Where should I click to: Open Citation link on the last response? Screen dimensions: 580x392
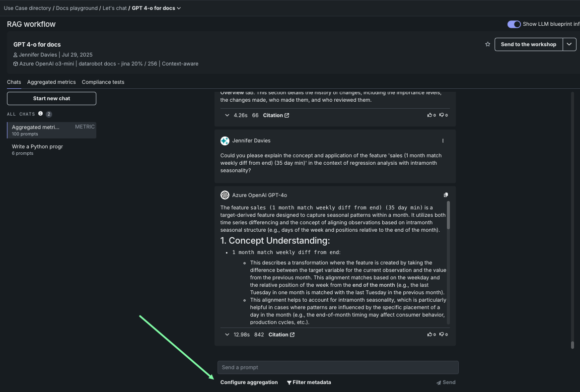pyautogui.click(x=282, y=334)
